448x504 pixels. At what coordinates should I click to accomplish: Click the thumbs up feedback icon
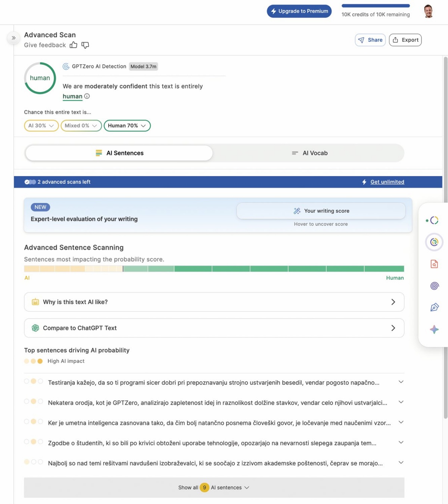[74, 45]
